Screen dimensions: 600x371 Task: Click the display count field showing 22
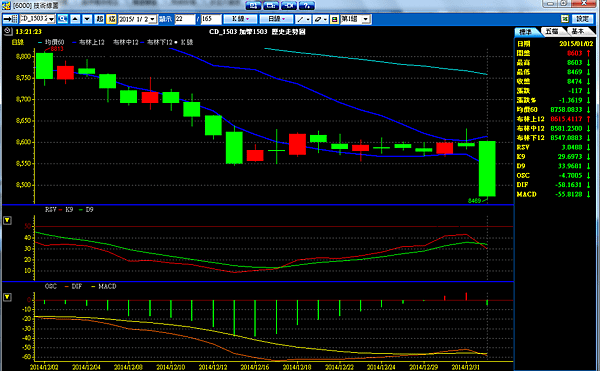[185, 19]
